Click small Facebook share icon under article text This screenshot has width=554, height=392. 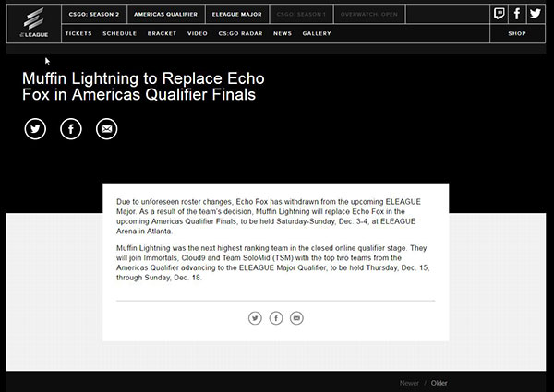276,318
